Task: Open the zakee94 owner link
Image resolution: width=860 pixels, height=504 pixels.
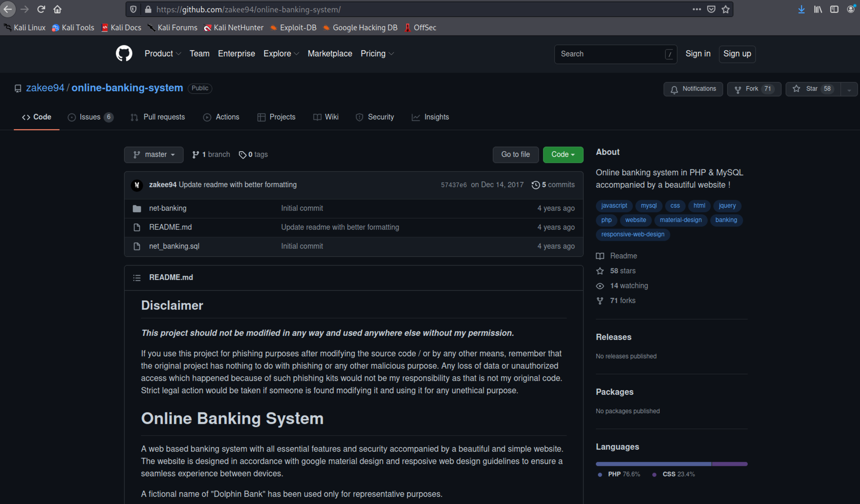Action: point(45,88)
